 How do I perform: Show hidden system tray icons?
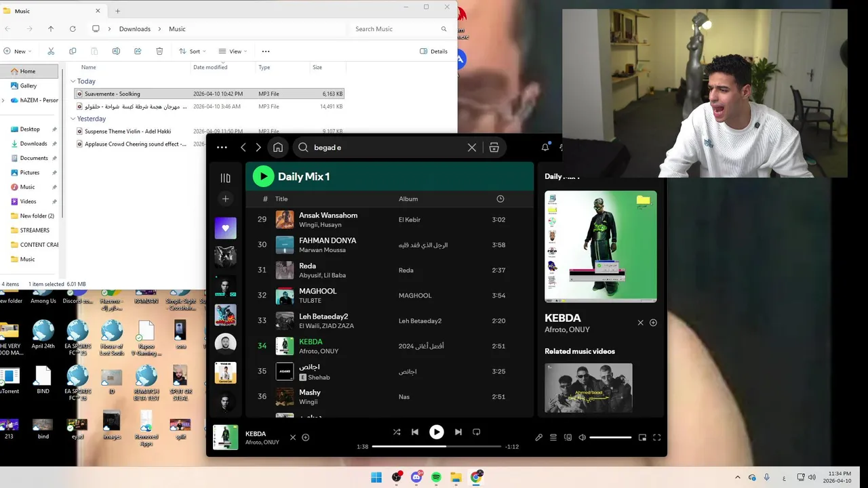pyautogui.click(x=738, y=477)
